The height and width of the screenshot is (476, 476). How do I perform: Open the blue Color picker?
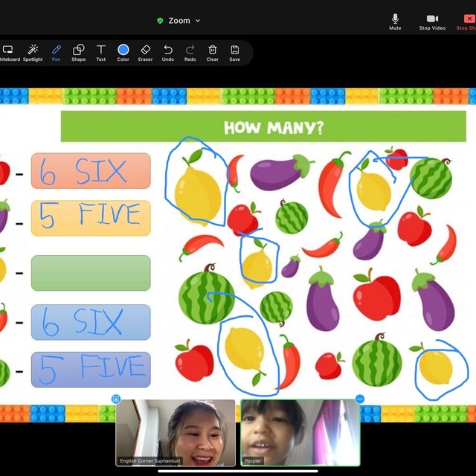[123, 52]
